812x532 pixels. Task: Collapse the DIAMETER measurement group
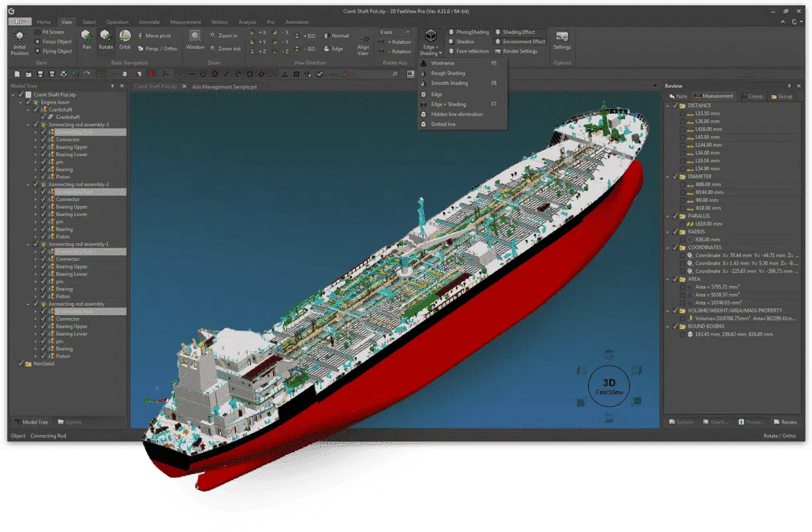pos(669,177)
